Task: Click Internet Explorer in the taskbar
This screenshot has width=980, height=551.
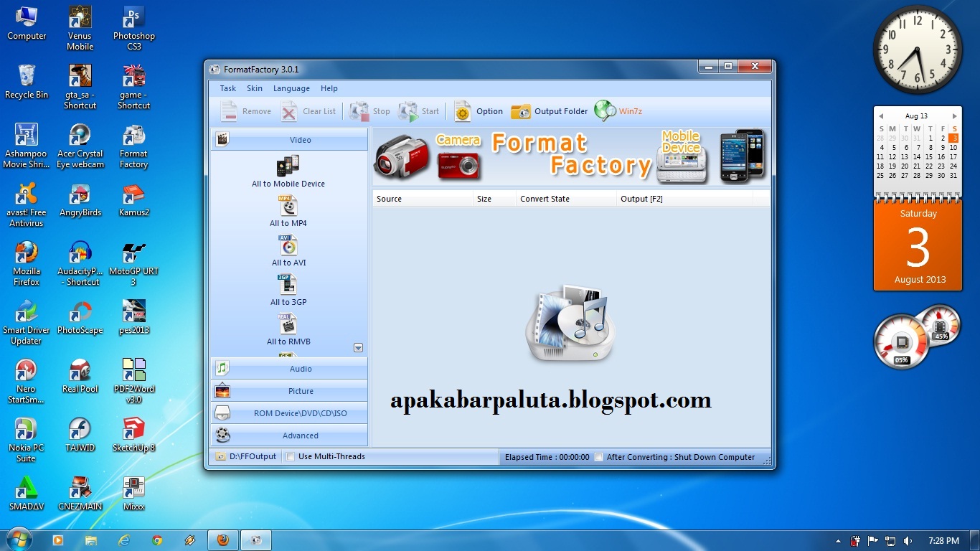Action: [x=123, y=540]
